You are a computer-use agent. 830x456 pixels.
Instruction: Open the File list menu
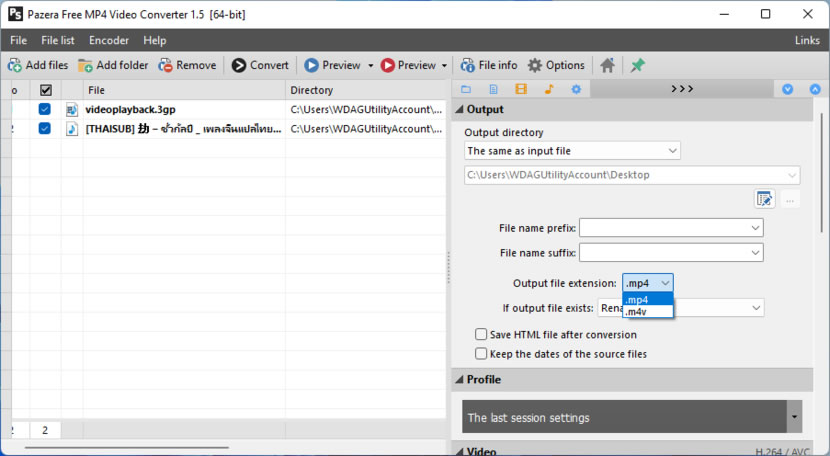point(58,40)
